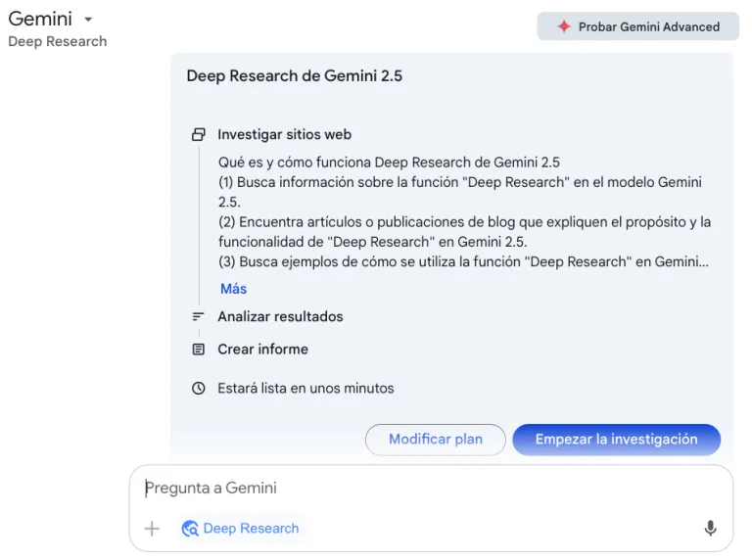Click the Deep Research subtitle under Gemini
The image size is (752, 560).
pyautogui.click(x=58, y=42)
